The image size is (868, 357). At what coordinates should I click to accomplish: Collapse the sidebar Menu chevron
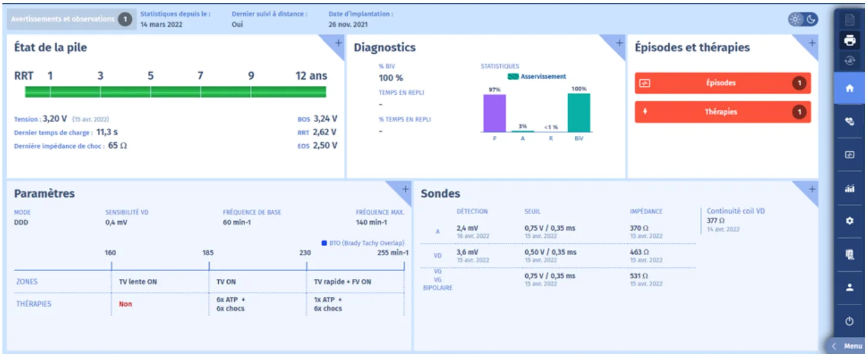pos(834,346)
